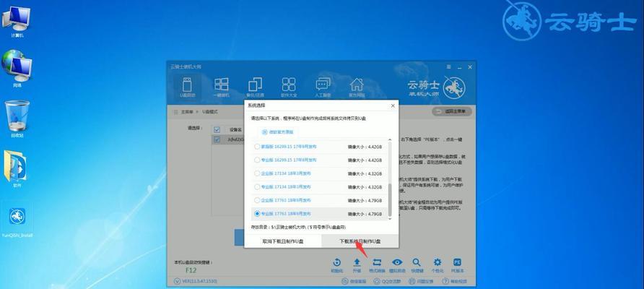Viewport: 644px width, 289px height.
Task: Click 下载系统且制作U盘 button
Action: pyautogui.click(x=360, y=241)
